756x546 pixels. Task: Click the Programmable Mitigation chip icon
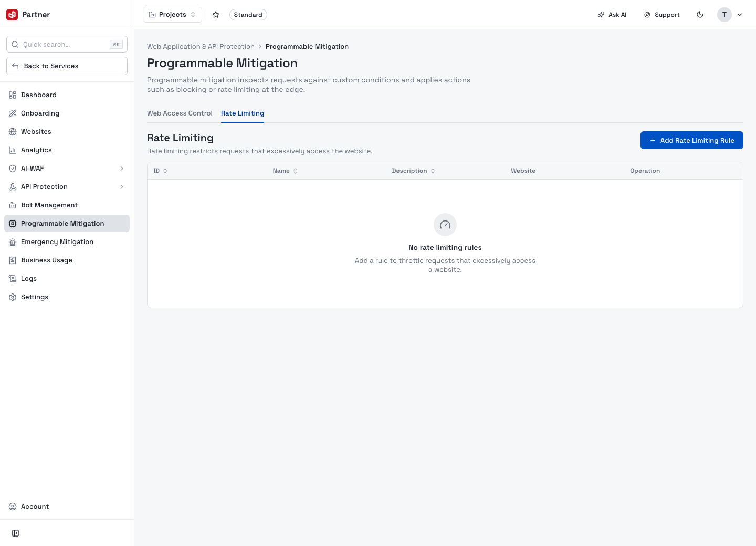coord(13,224)
